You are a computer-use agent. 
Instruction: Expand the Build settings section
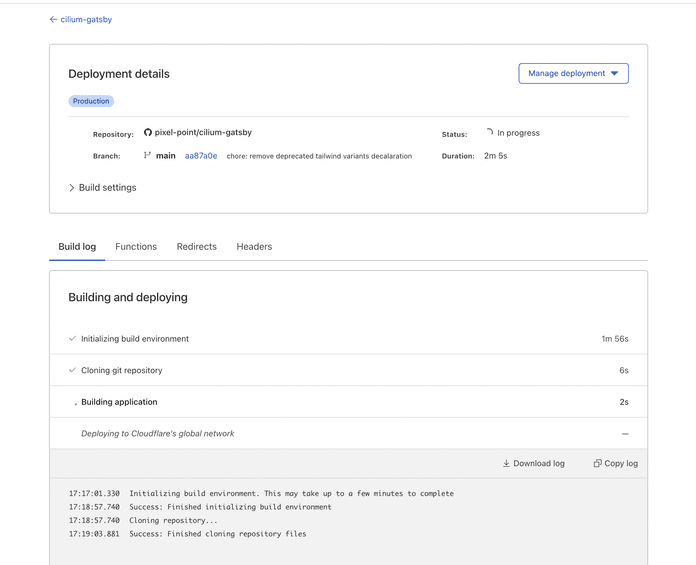(x=102, y=188)
